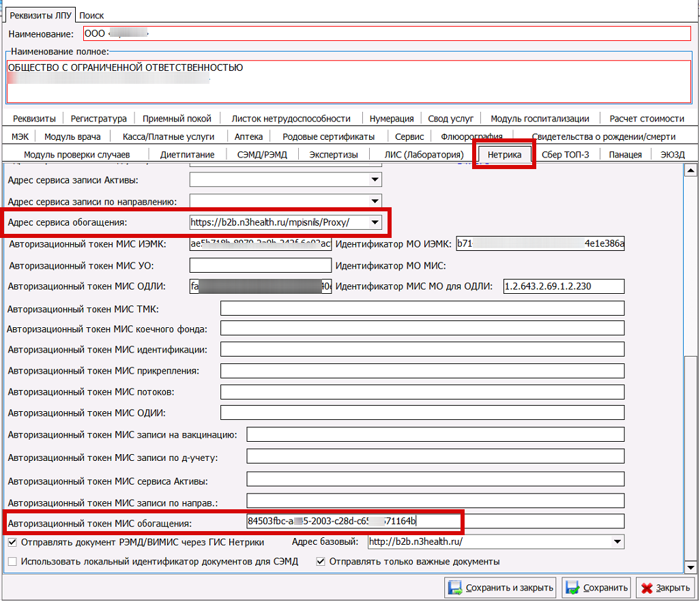
Task: Switch to the Экспертизы tab
Action: pyautogui.click(x=334, y=154)
